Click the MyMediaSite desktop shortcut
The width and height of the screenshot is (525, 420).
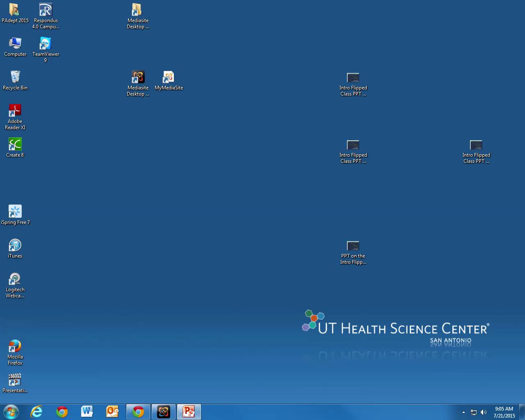click(169, 78)
